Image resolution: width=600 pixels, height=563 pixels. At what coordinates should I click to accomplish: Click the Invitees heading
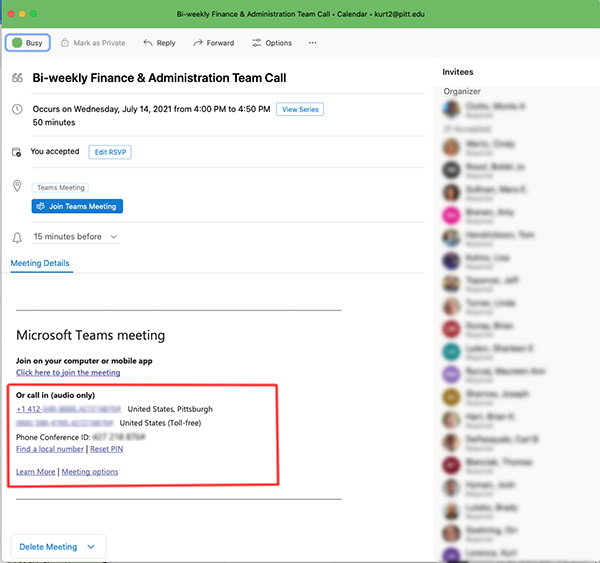click(458, 72)
